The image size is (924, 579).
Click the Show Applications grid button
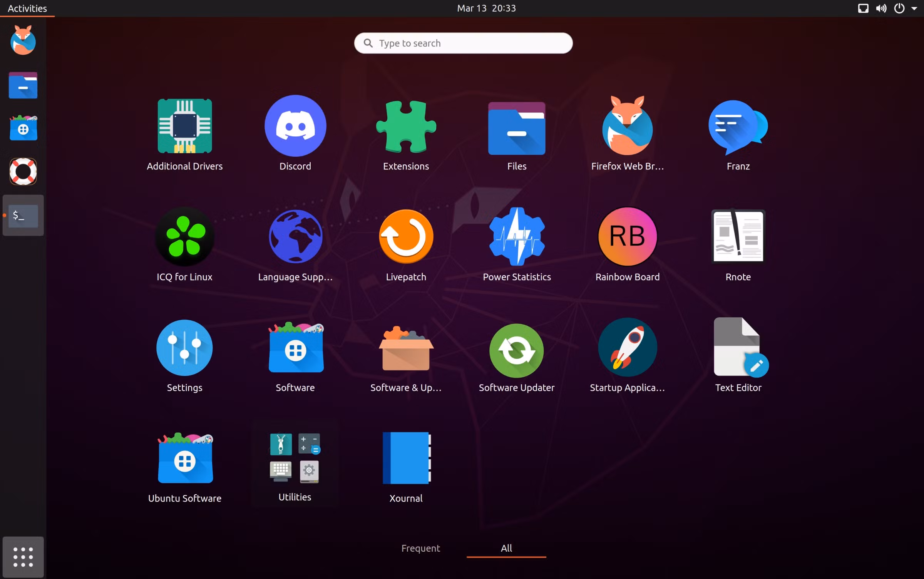[23, 557]
